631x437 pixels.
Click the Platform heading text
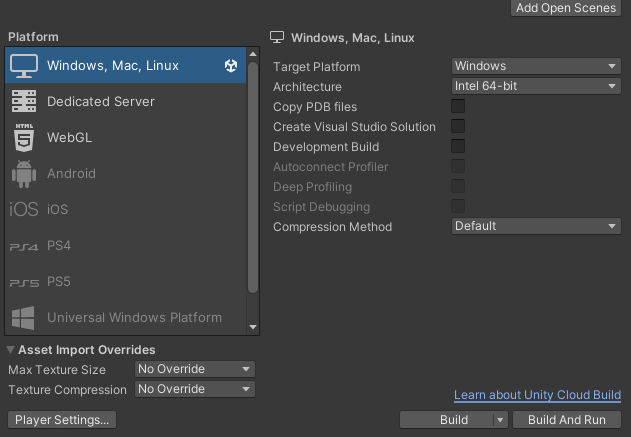tap(33, 37)
